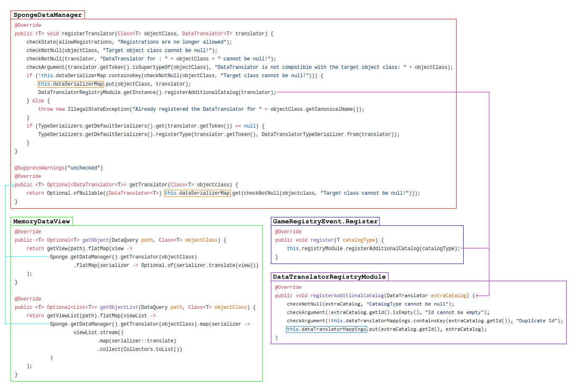Screen dimensions: 575x392
Task: Select the GameRegistryEvent.Register class title
Action: point(326,222)
